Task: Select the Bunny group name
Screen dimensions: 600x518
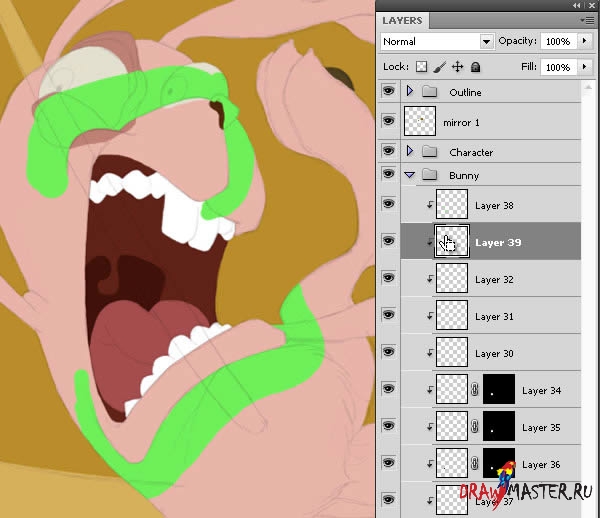Action: pos(464,176)
